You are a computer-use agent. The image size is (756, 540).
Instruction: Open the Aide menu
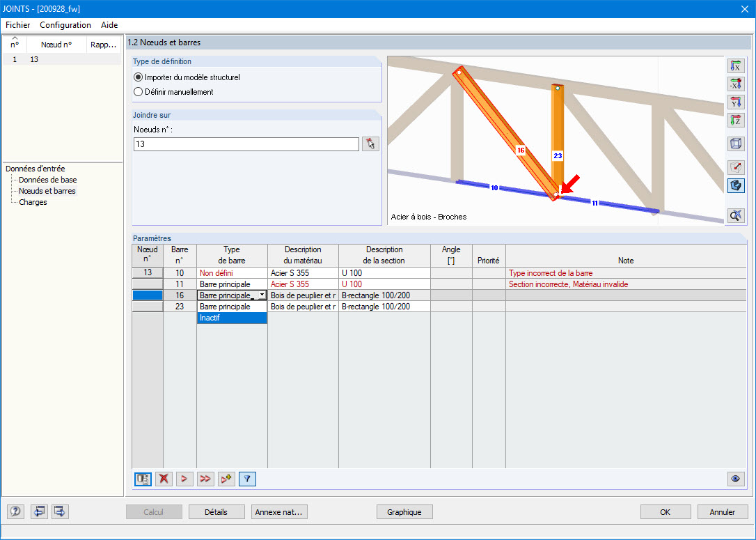(109, 24)
